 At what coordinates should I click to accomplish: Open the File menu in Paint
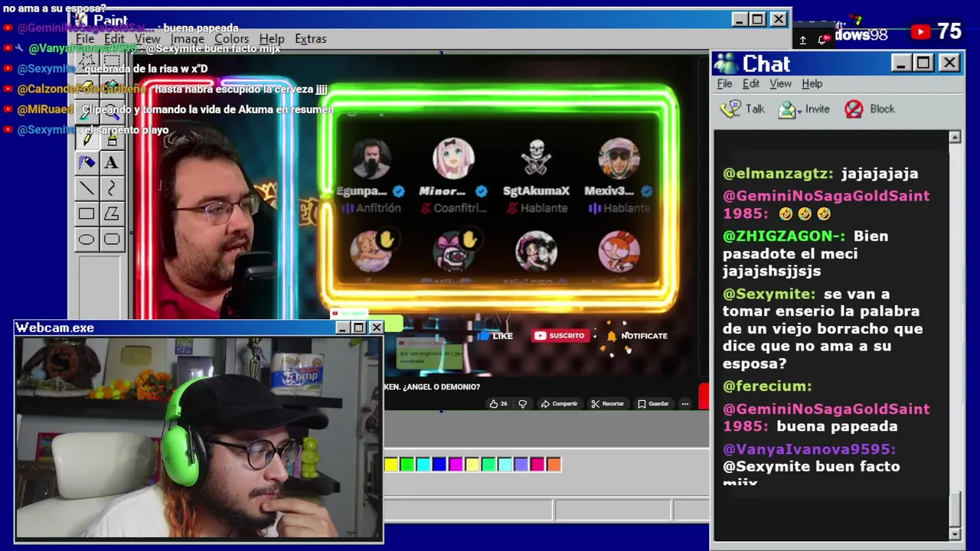(85, 39)
